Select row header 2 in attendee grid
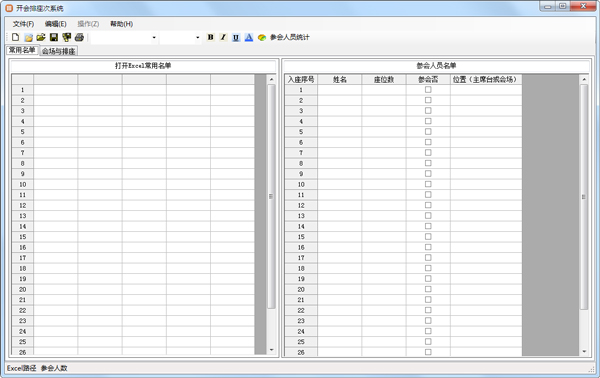600x378 pixels. pyautogui.click(x=301, y=100)
